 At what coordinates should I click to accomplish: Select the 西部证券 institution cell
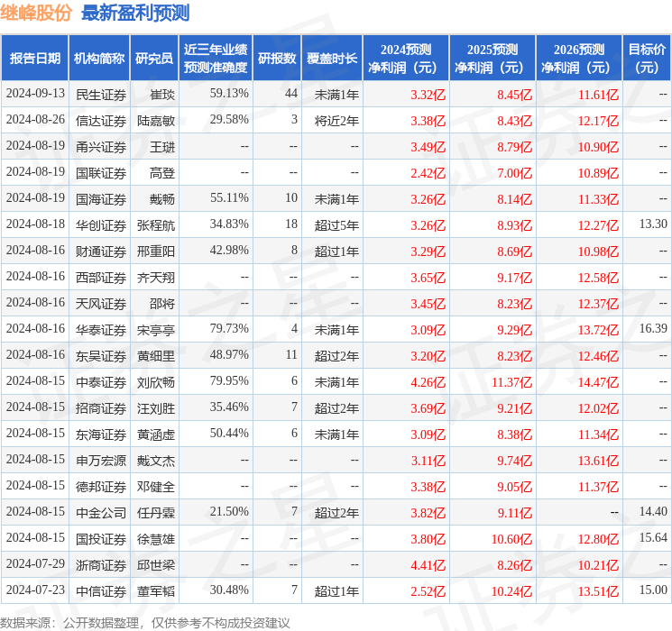tap(101, 277)
